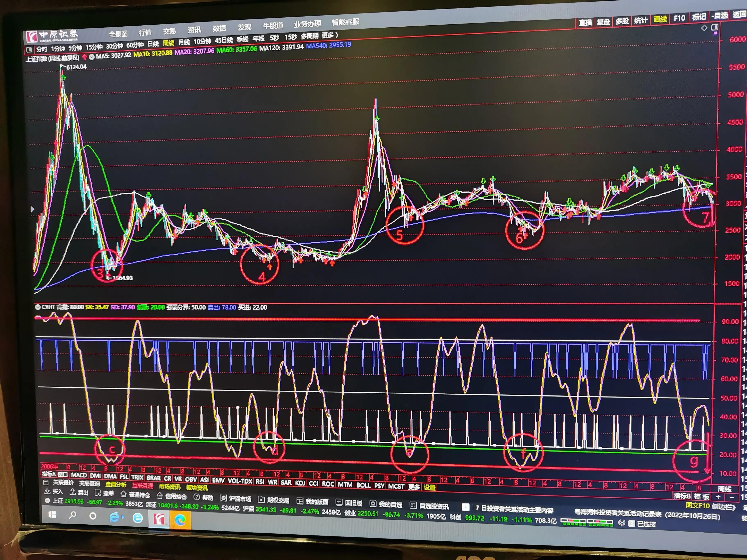The image size is (747, 560).
Task: Open 自选股资讯 news icon
Action: pyautogui.click(x=413, y=505)
